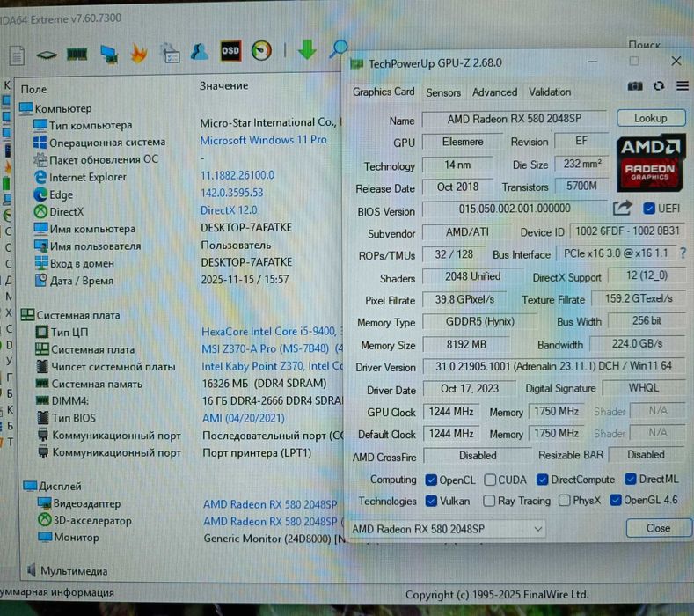Toggle the DirectCompute checkbox
The height and width of the screenshot is (616, 694).
[542, 480]
